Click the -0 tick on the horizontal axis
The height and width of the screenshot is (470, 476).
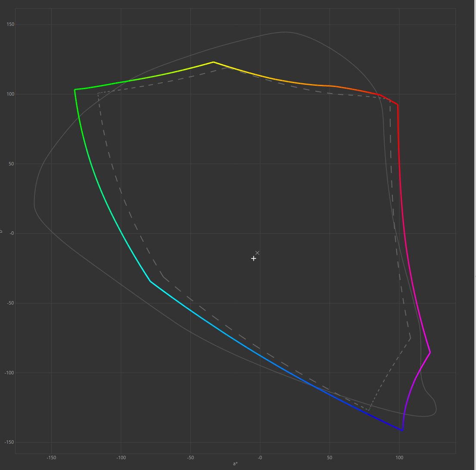pos(260,458)
